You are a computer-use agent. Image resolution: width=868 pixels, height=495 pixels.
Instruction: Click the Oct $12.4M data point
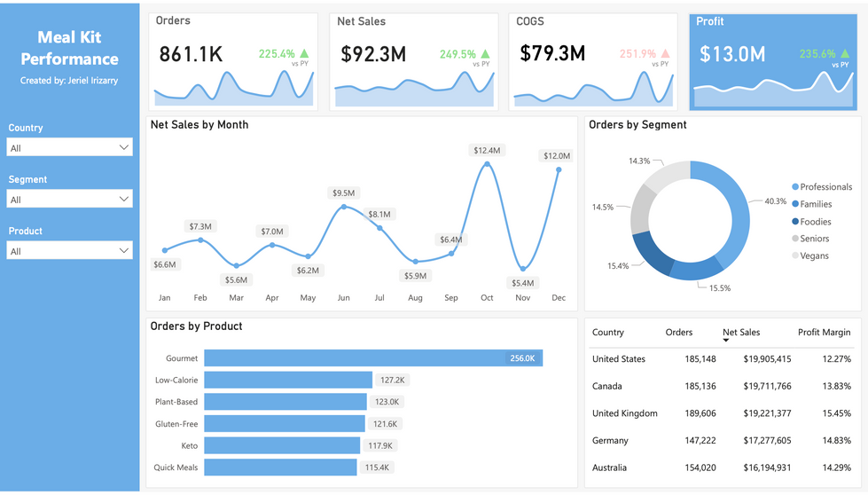click(487, 164)
